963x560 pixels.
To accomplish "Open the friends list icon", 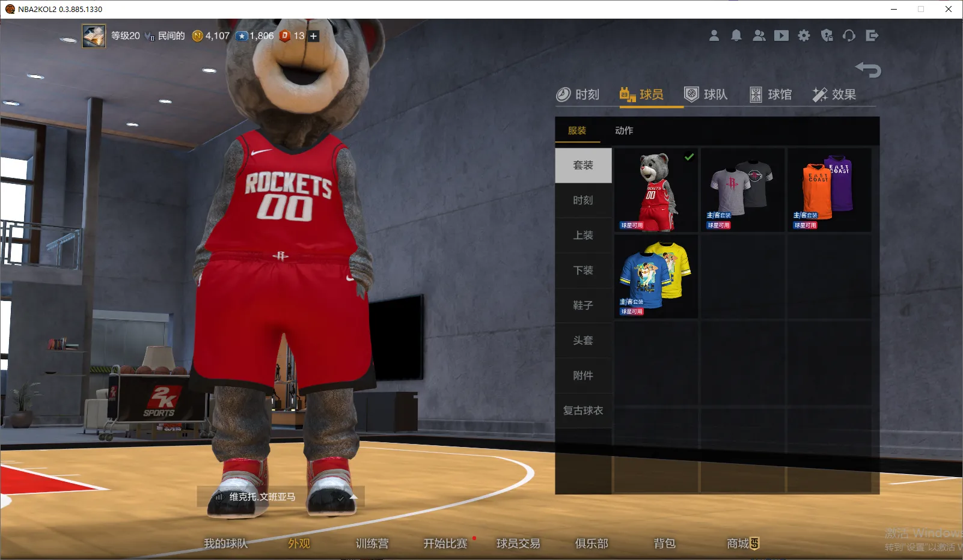I will pos(759,36).
